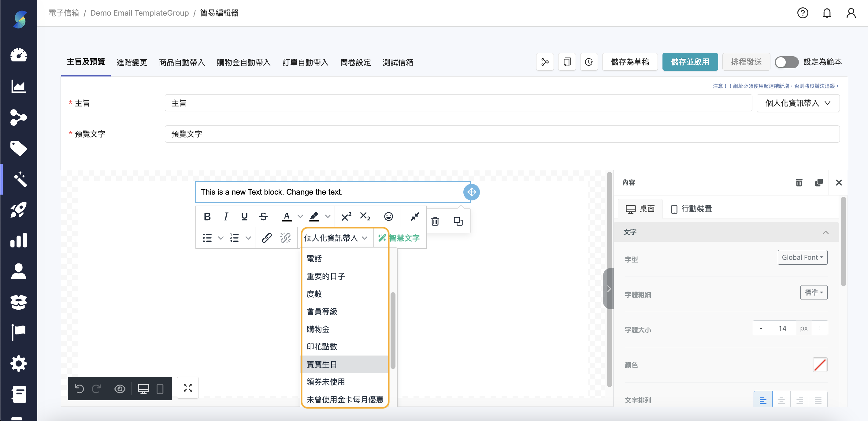The image size is (868, 421).
Task: Toggle bold formatting in the text toolbar
Action: click(x=207, y=216)
